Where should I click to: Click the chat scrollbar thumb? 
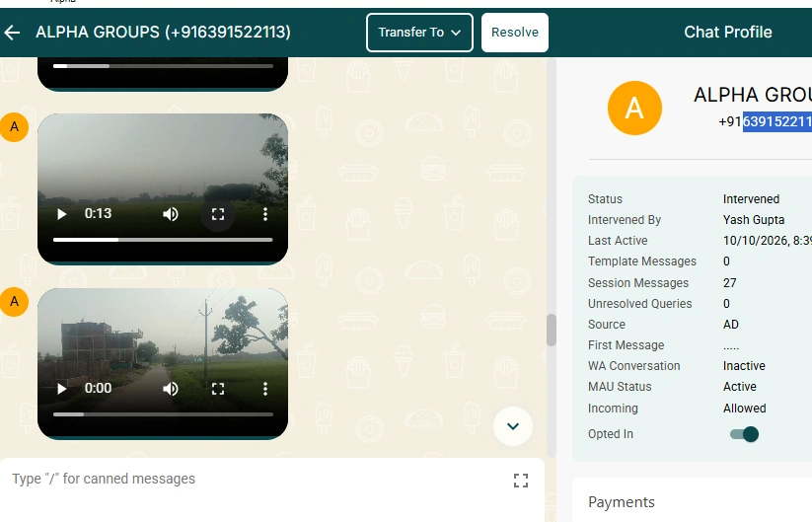(552, 330)
